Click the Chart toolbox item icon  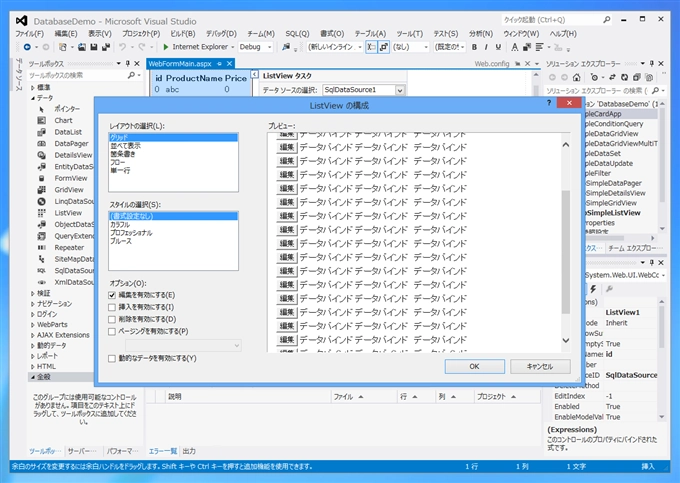pos(41,120)
